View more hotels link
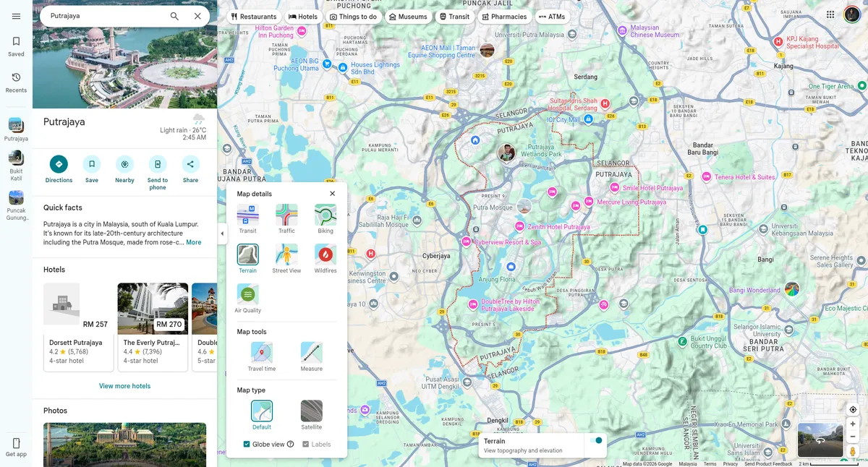 (x=124, y=386)
